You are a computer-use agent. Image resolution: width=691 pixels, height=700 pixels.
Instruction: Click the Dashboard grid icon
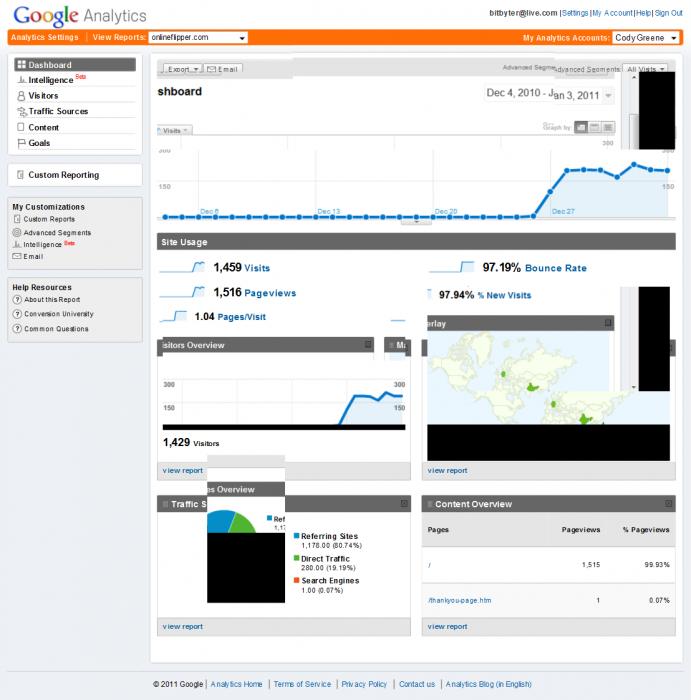tap(21, 64)
